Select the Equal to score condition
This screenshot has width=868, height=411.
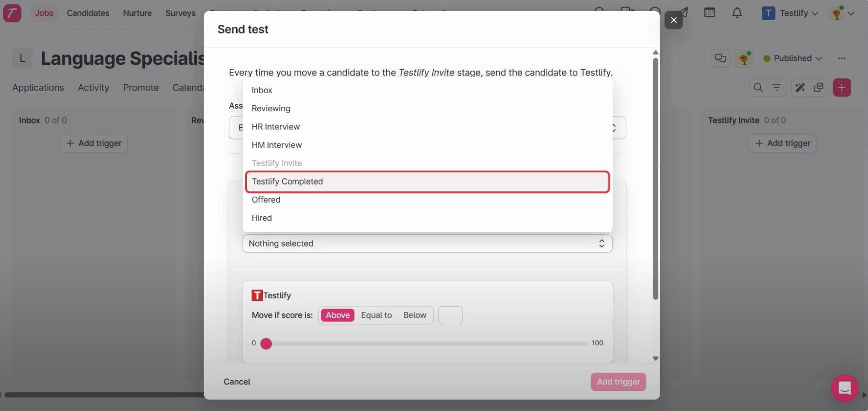pos(376,315)
